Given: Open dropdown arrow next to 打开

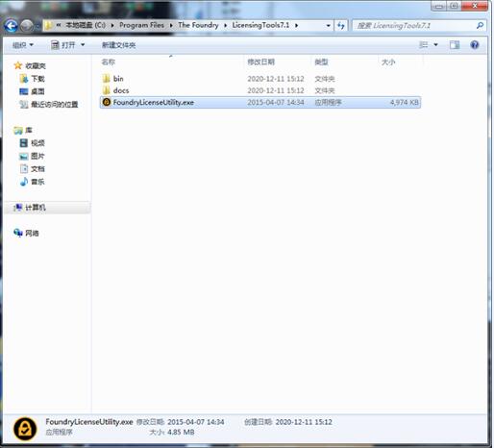Looking at the screenshot, I should coord(83,45).
